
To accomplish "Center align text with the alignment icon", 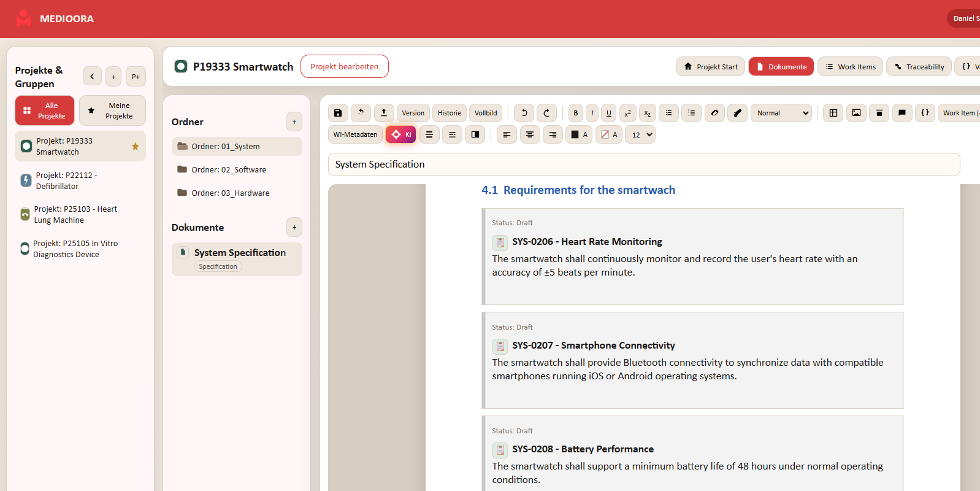I will 530,134.
